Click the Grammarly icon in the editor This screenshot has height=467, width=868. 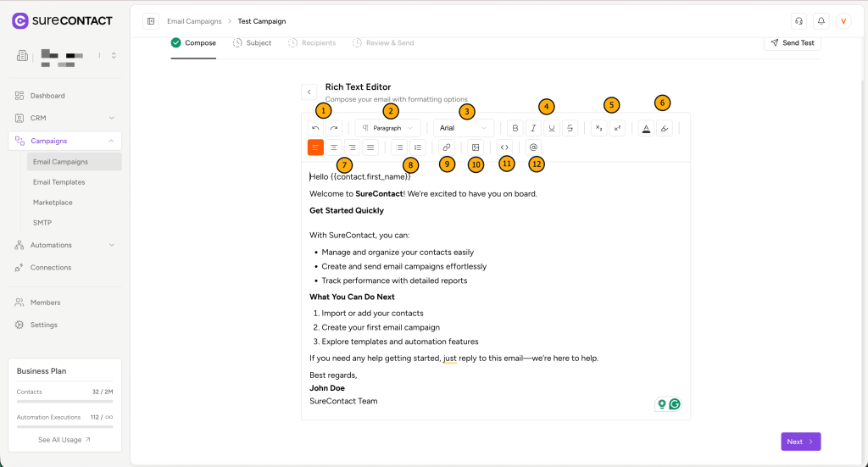(x=675, y=404)
